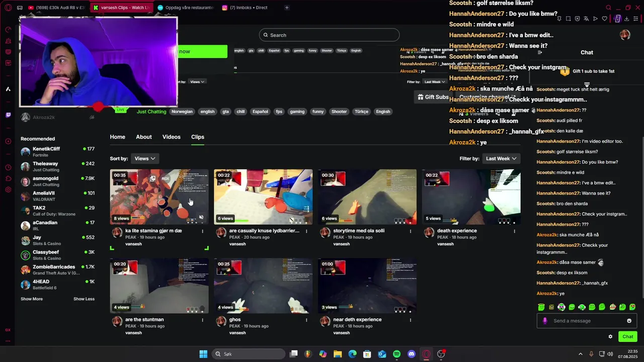This screenshot has height=362, width=644.
Task: Click the Windows taskbar Søk search box
Action: pyautogui.click(x=248, y=354)
